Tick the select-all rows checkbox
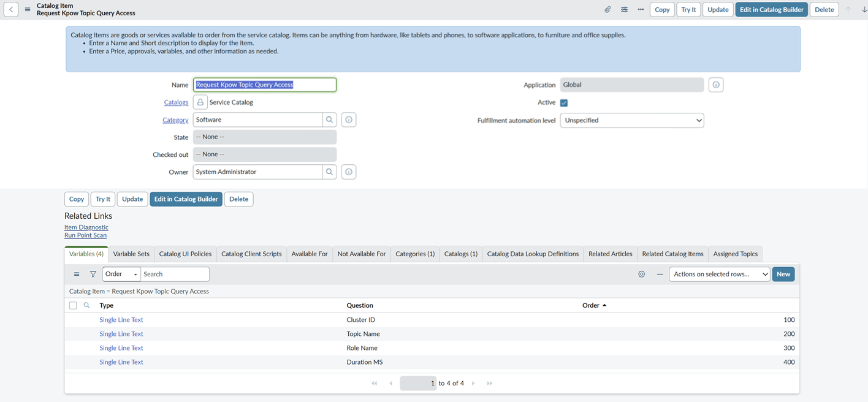 [x=73, y=305]
